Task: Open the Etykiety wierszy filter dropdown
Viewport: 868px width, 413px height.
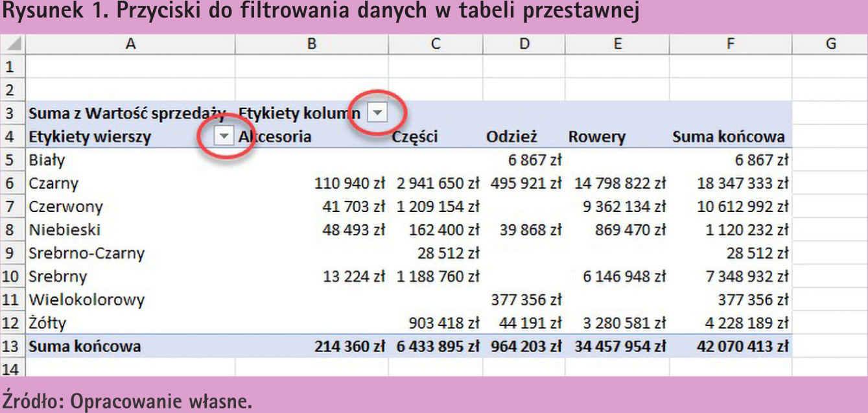Action: click(224, 136)
